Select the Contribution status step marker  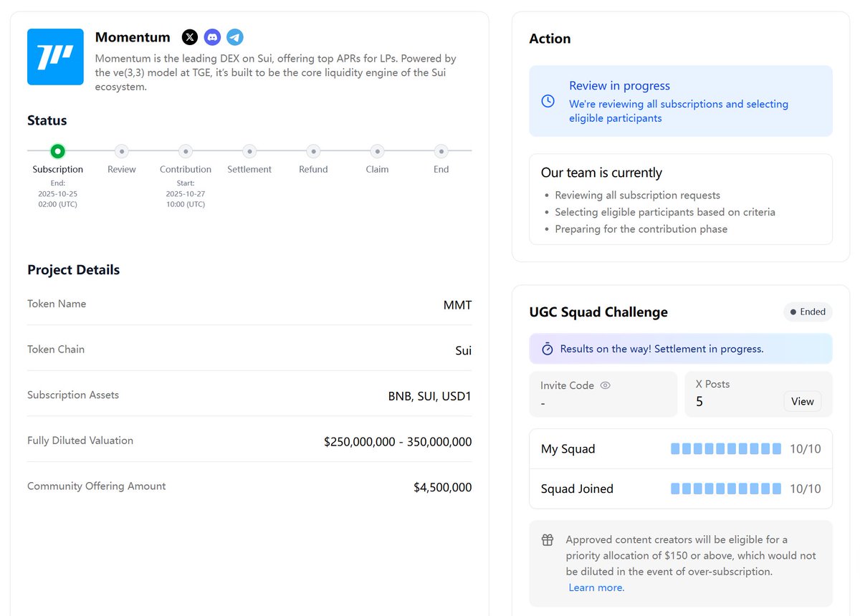186,151
